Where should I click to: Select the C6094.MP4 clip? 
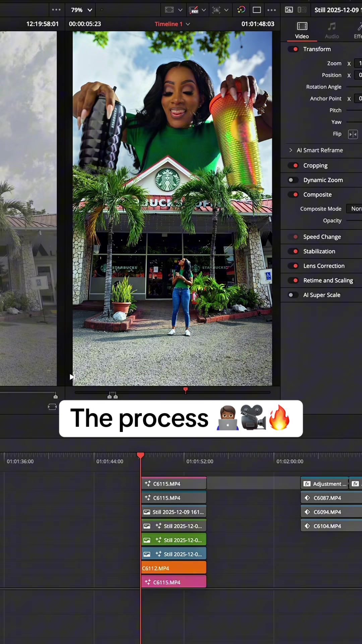pos(331,512)
